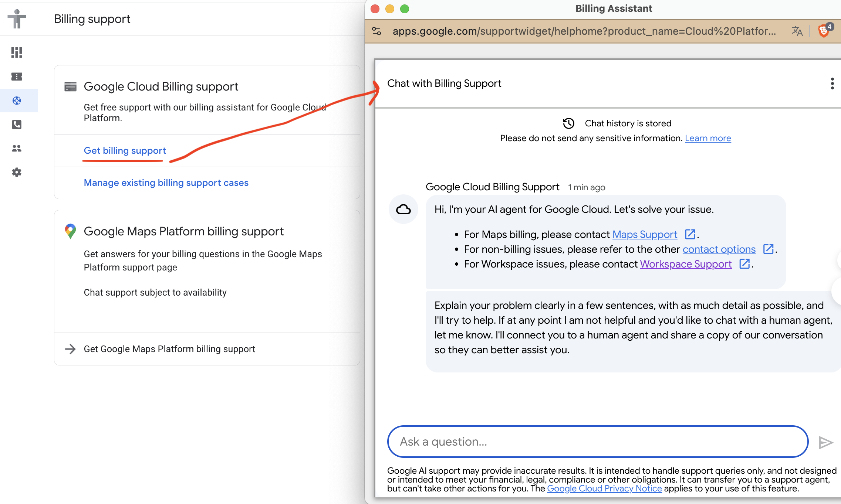Select the overview dashboard icon in sidebar
The height and width of the screenshot is (504, 841).
17,52
